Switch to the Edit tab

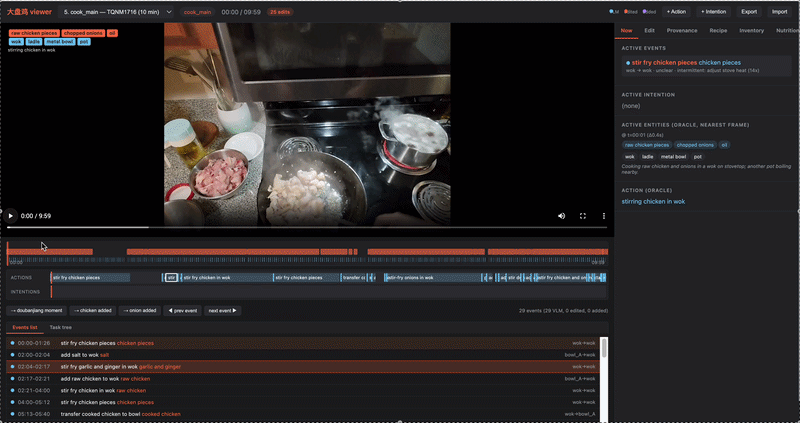tap(649, 31)
